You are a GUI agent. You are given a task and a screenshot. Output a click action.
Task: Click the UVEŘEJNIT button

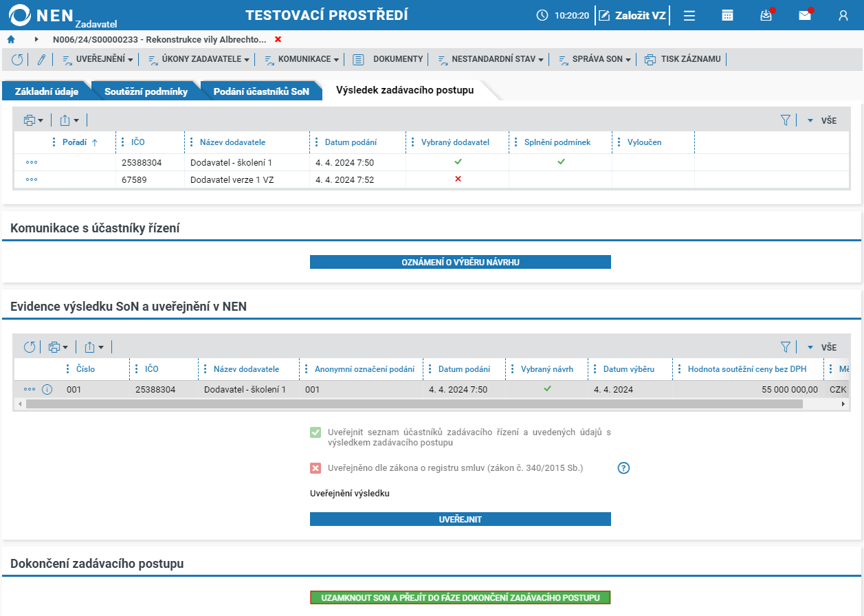pos(460,519)
